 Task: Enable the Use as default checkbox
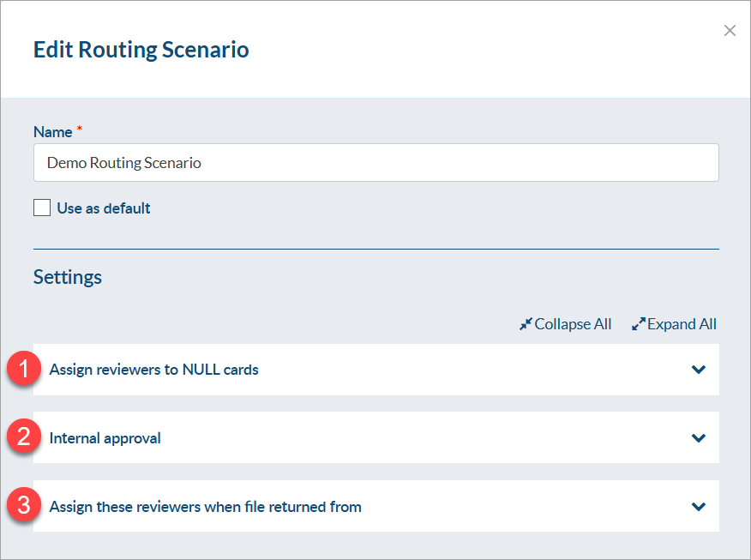click(42, 208)
